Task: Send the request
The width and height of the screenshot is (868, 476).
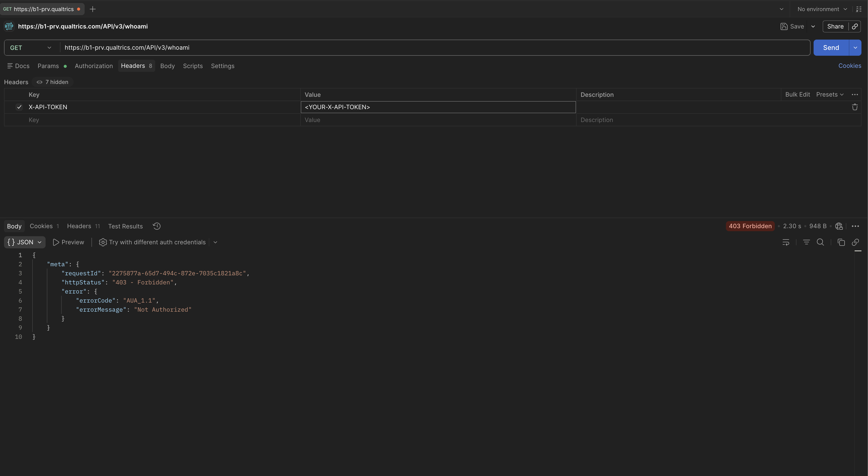Action: point(831,48)
